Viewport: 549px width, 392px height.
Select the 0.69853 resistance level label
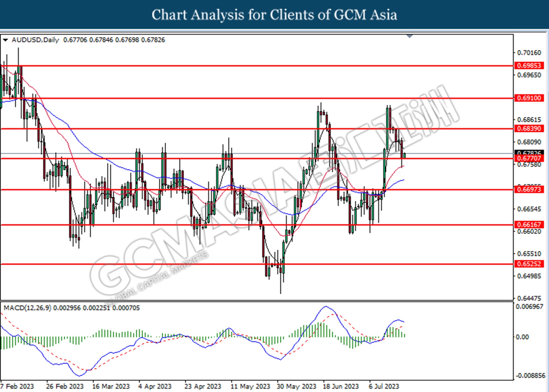529,66
